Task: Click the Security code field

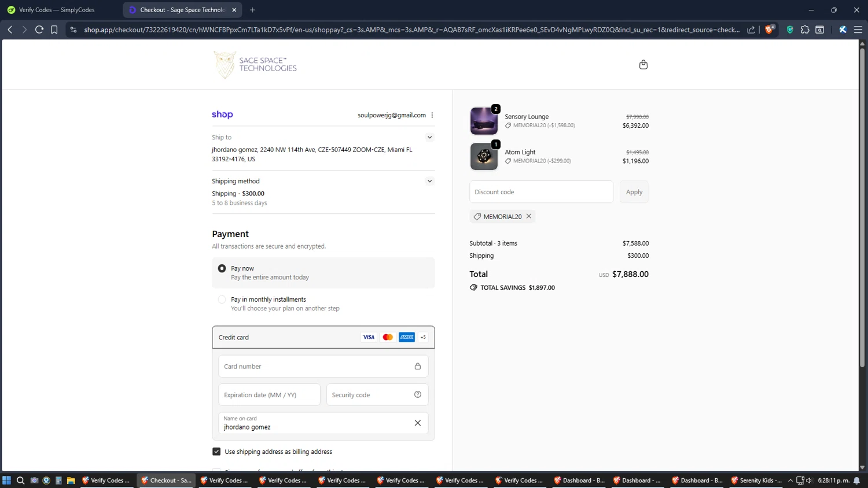Action: pos(377,395)
